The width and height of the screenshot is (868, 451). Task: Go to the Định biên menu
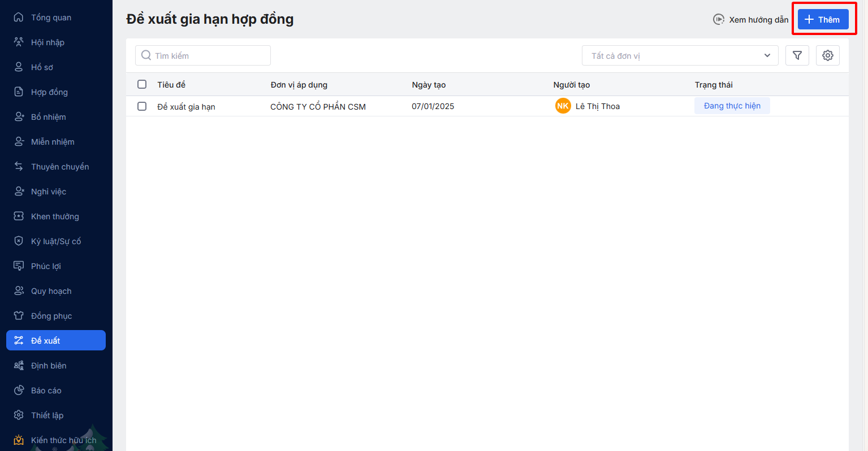click(x=49, y=366)
